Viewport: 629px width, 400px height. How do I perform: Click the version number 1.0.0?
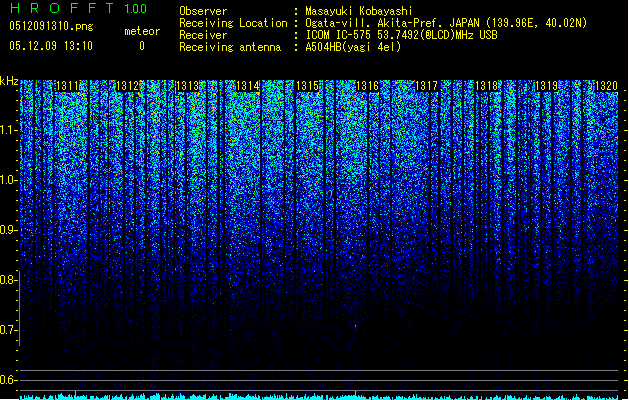[135, 9]
